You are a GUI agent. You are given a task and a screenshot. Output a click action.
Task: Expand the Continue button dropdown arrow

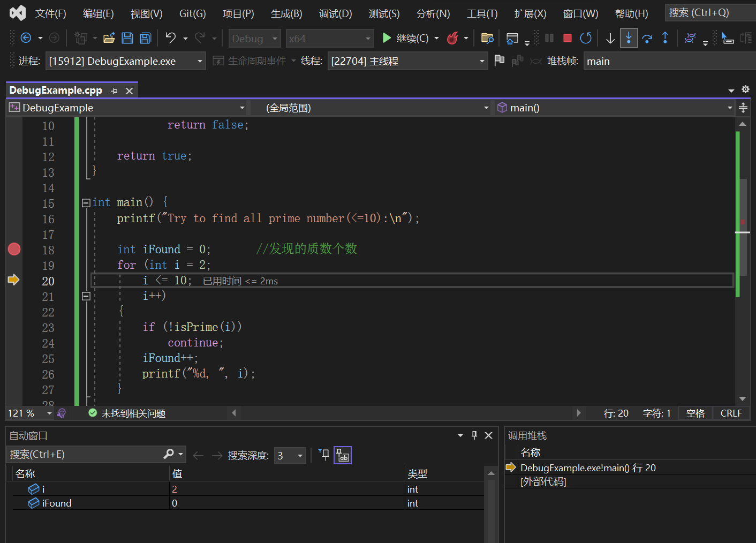(436, 38)
